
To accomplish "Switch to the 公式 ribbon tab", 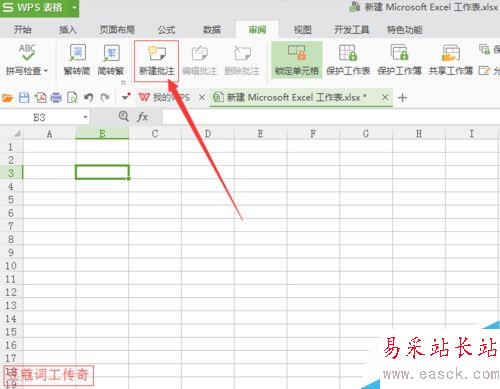I will pos(166,30).
